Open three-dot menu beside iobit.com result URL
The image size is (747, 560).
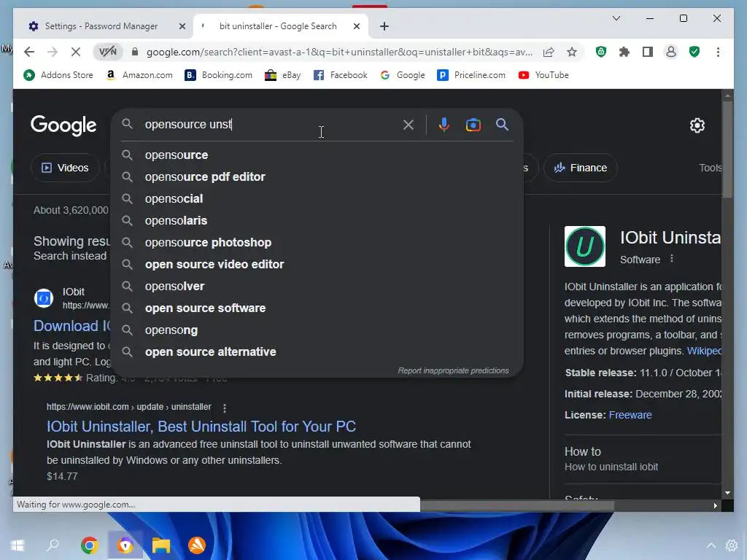click(225, 408)
